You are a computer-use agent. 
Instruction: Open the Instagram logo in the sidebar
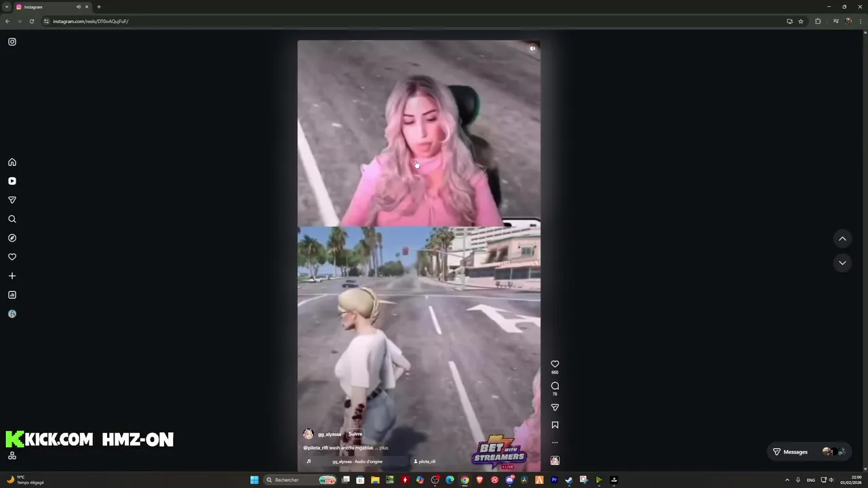[12, 42]
